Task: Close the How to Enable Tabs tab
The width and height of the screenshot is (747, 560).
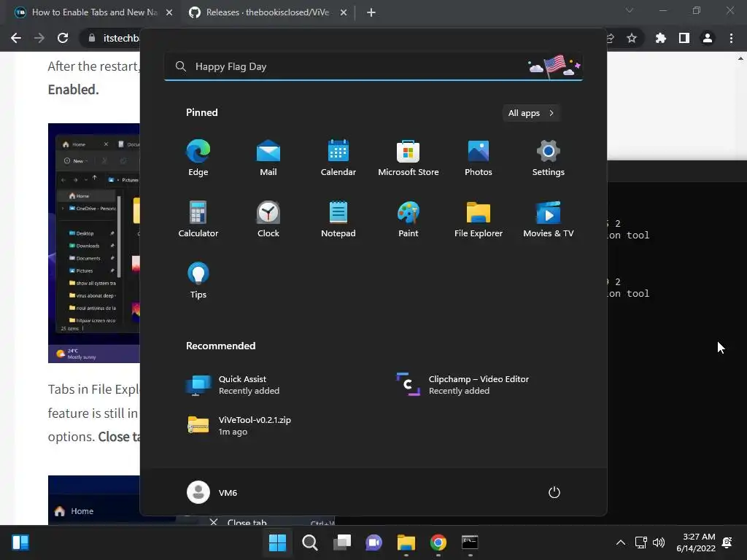Action: click(x=169, y=12)
